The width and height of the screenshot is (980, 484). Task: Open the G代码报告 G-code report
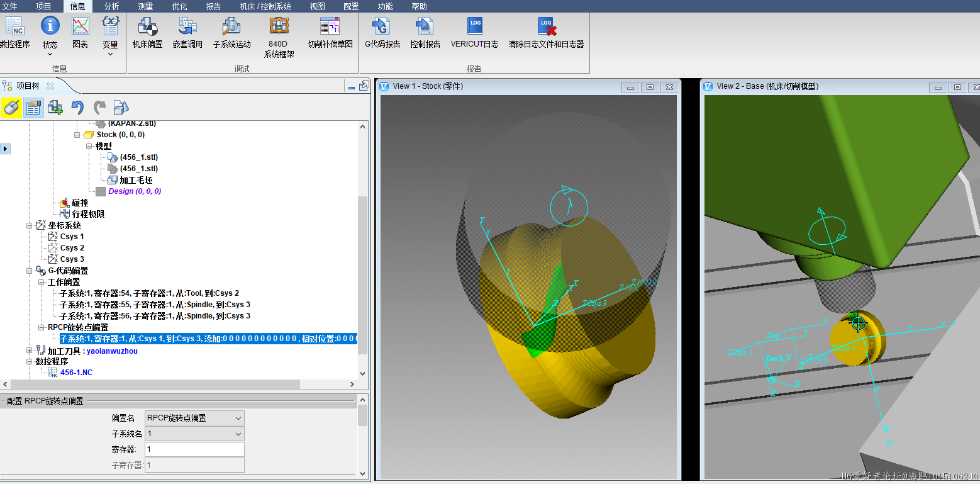tap(382, 33)
